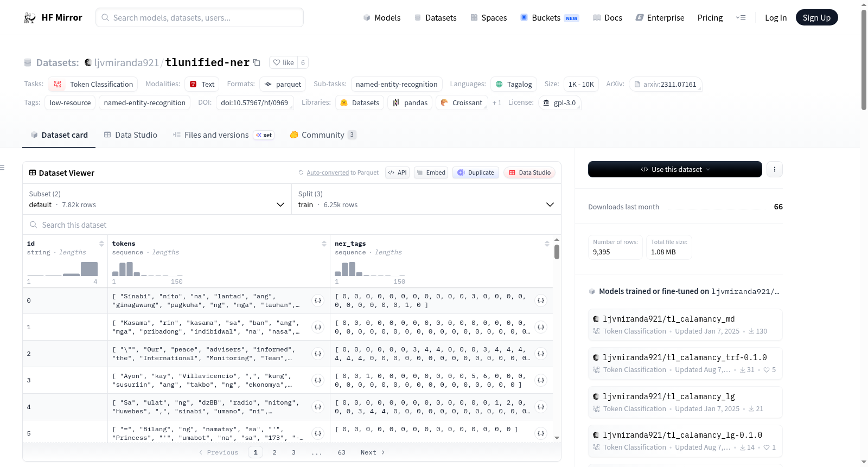Click the Token Classification task tag
This screenshot has width=868, height=467.
(x=93, y=84)
